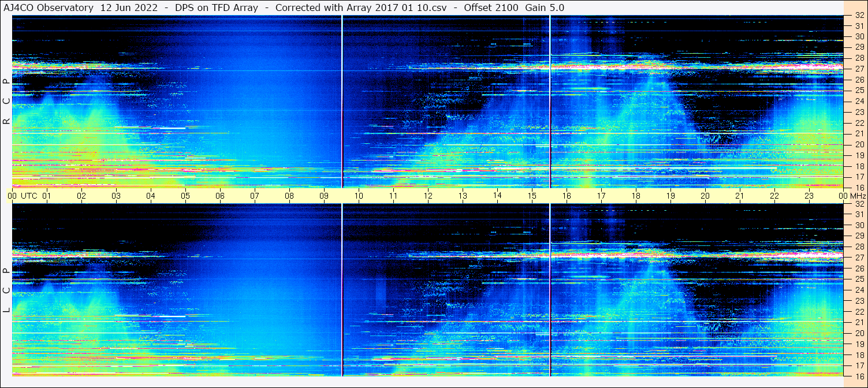
Task: Click the 12 hour label on the time axis
Action: coord(428,196)
